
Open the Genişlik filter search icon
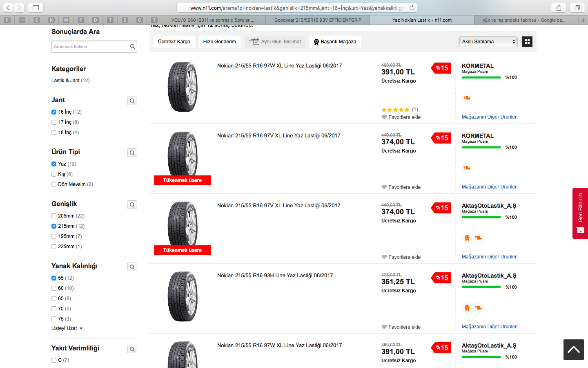[x=132, y=205]
